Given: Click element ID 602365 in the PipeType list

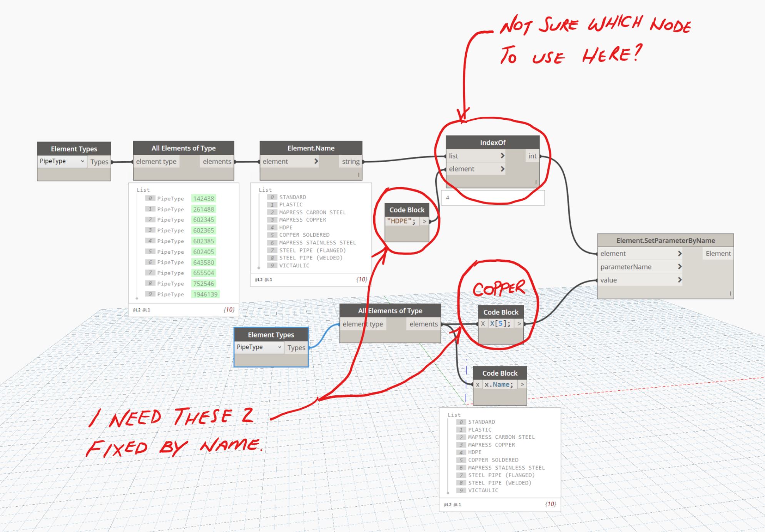Looking at the screenshot, I should [204, 231].
